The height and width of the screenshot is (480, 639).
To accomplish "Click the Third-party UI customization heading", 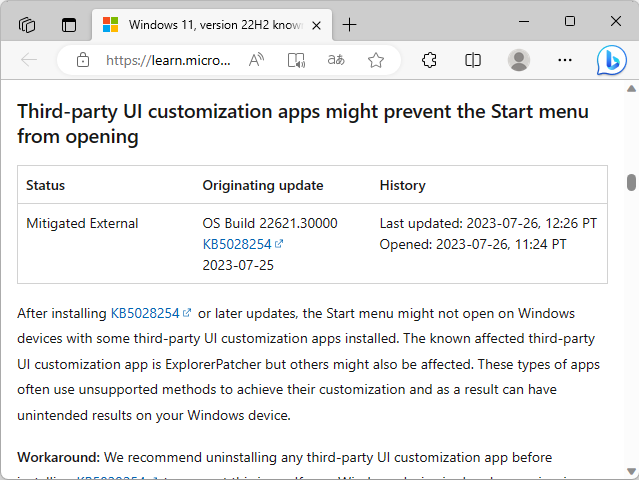I will pyautogui.click(x=303, y=123).
